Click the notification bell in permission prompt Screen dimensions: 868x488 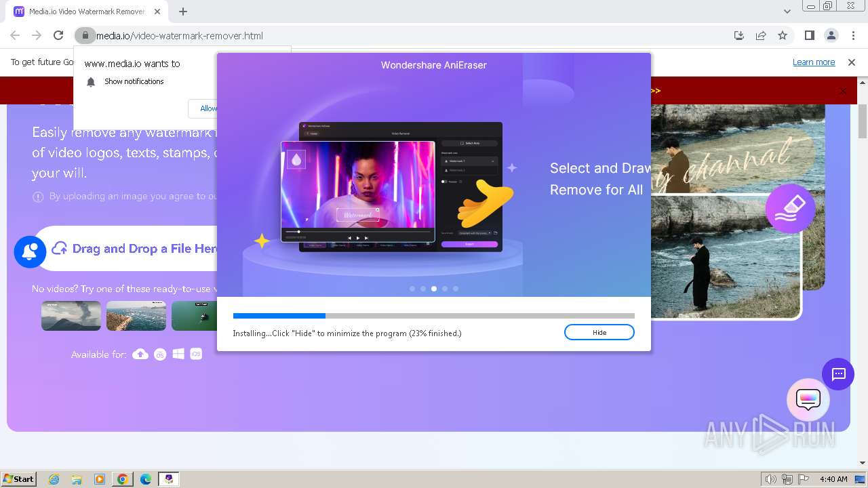tap(91, 81)
